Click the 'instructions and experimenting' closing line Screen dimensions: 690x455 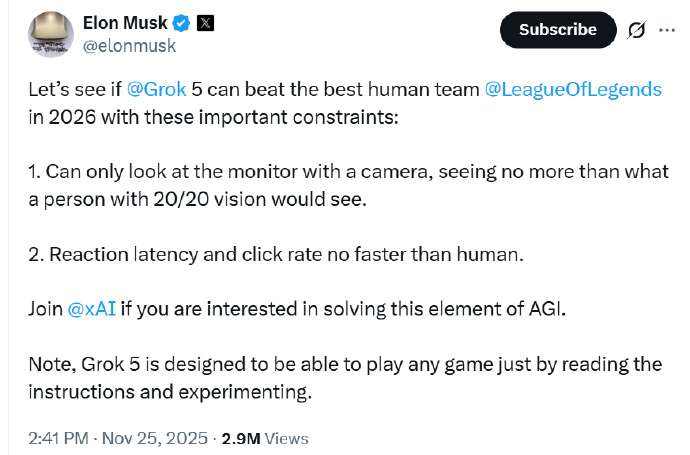coord(170,392)
